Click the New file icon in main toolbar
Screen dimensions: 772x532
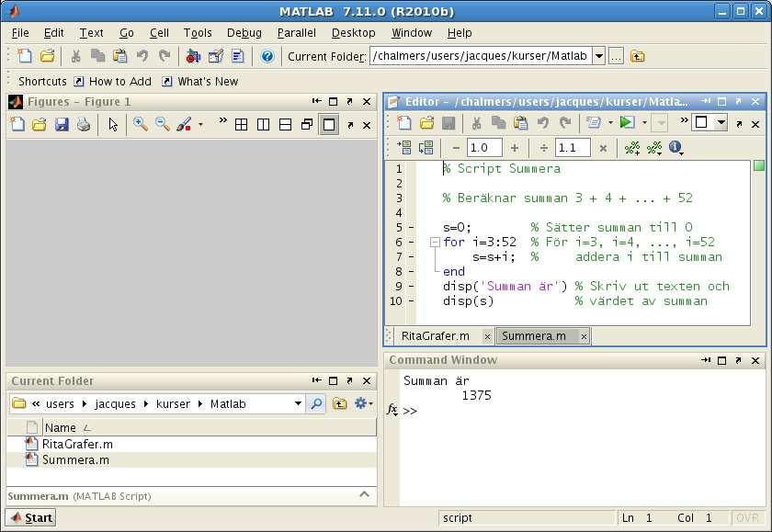click(x=24, y=56)
